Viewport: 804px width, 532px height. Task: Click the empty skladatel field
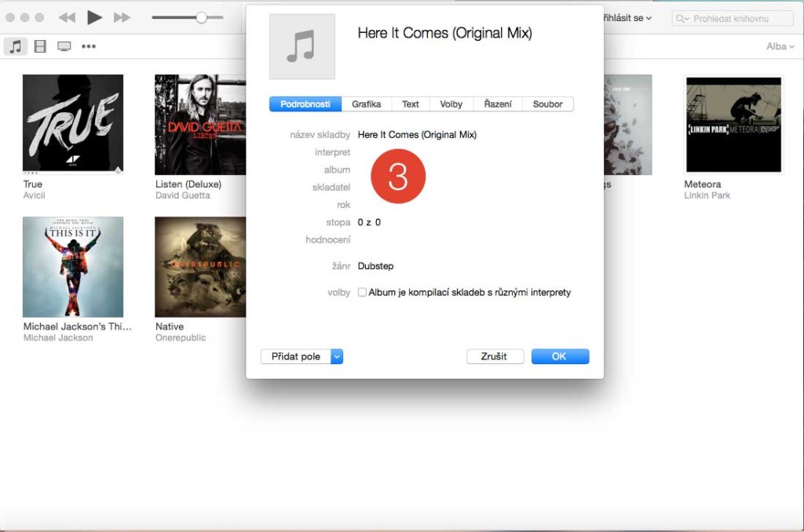click(x=464, y=187)
